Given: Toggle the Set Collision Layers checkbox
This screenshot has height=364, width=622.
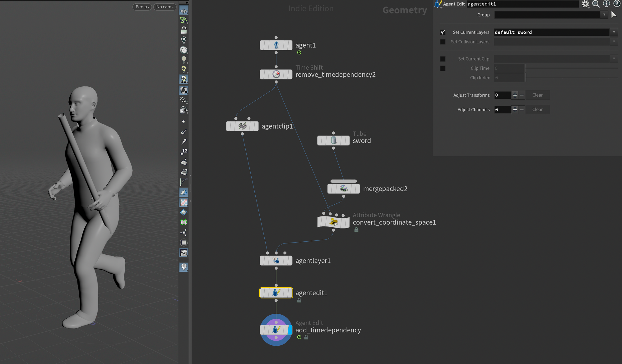Looking at the screenshot, I should 443,41.
